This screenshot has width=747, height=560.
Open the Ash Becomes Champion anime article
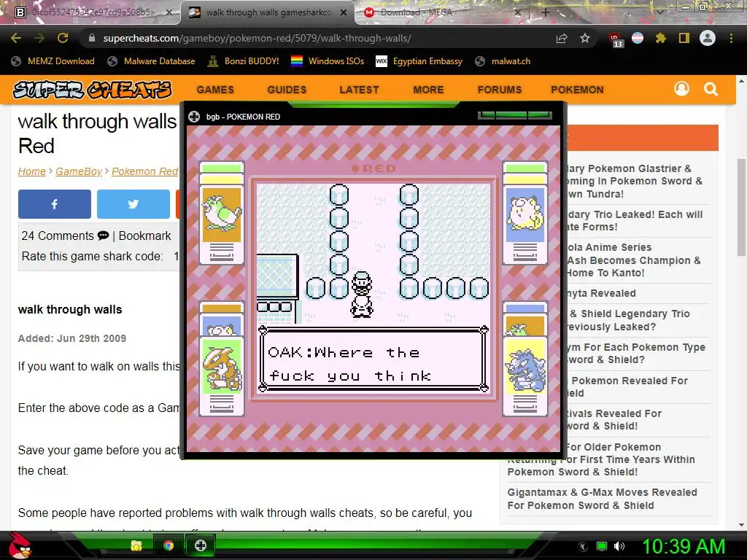(x=634, y=260)
